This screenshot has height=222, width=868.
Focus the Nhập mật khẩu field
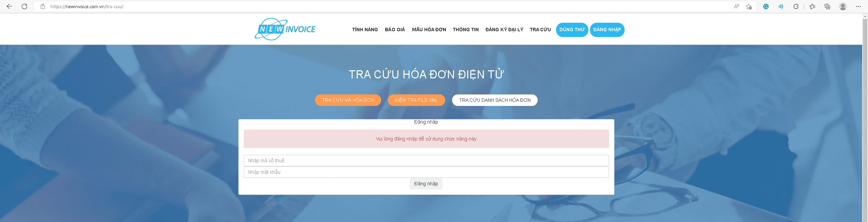426,172
